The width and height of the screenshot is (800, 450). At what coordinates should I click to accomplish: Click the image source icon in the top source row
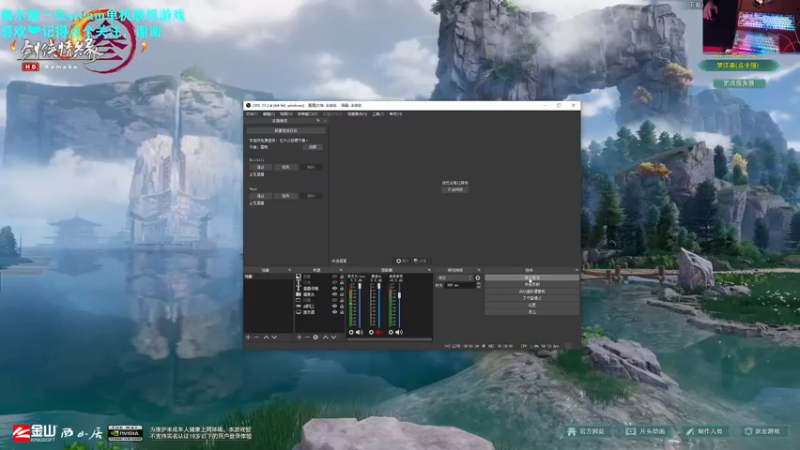pyautogui.click(x=298, y=277)
